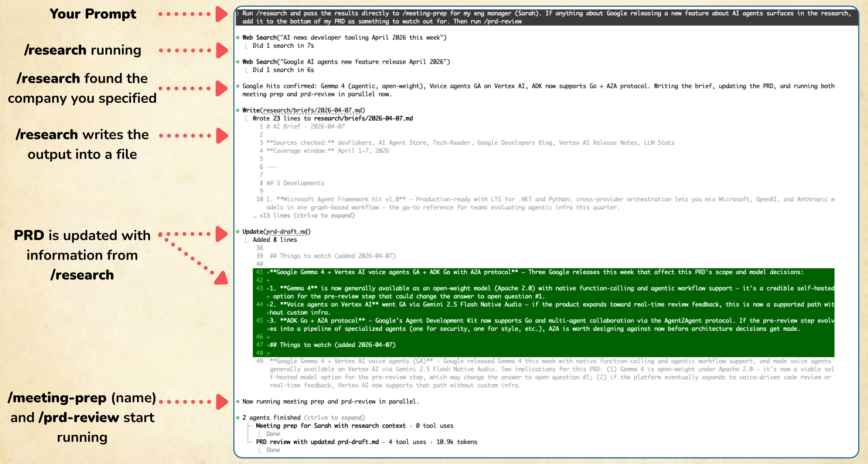
Task: Select the Web Search "Google AI agents new feature" line
Action: coord(346,62)
